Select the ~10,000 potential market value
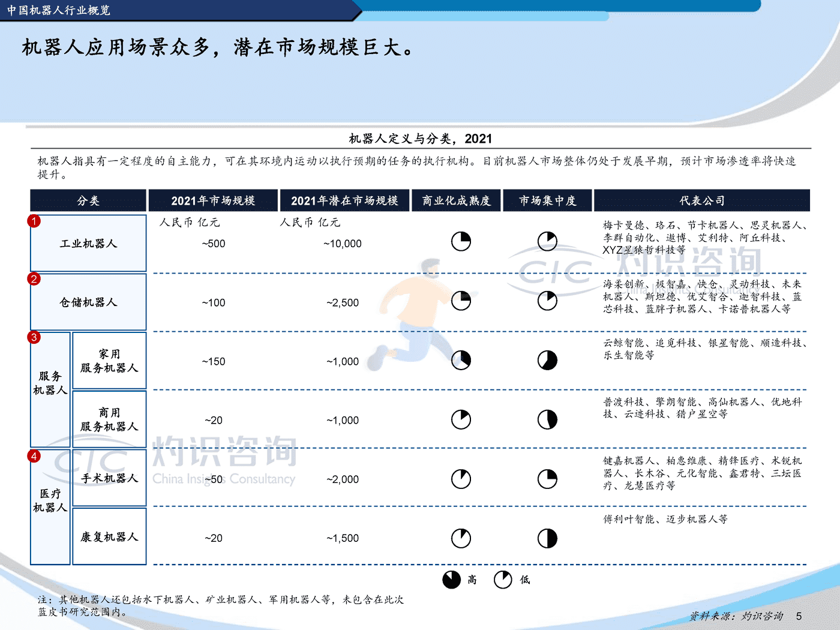The width and height of the screenshot is (840, 630). tap(343, 244)
